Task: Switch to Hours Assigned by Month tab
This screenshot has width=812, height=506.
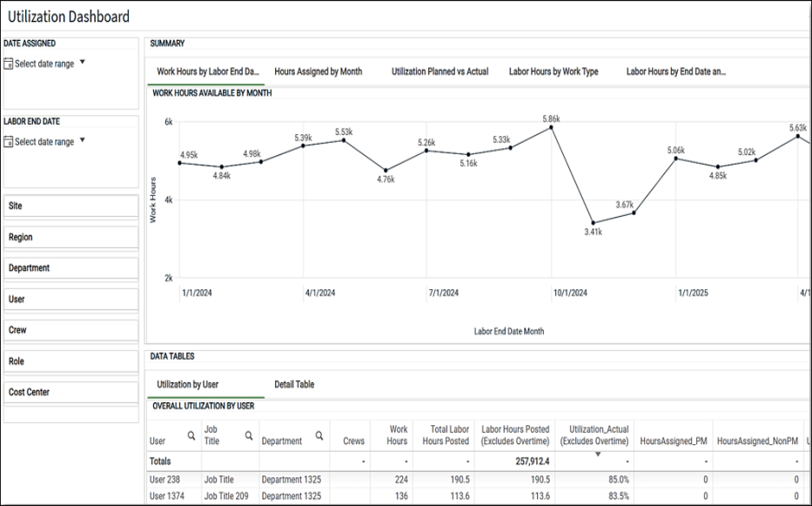Action: pos(318,71)
